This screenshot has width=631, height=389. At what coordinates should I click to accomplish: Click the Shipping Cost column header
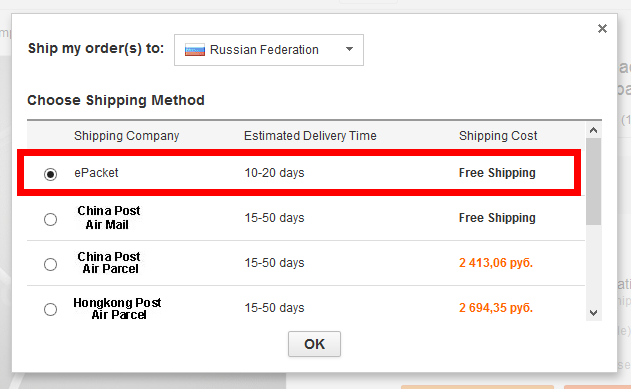498,136
